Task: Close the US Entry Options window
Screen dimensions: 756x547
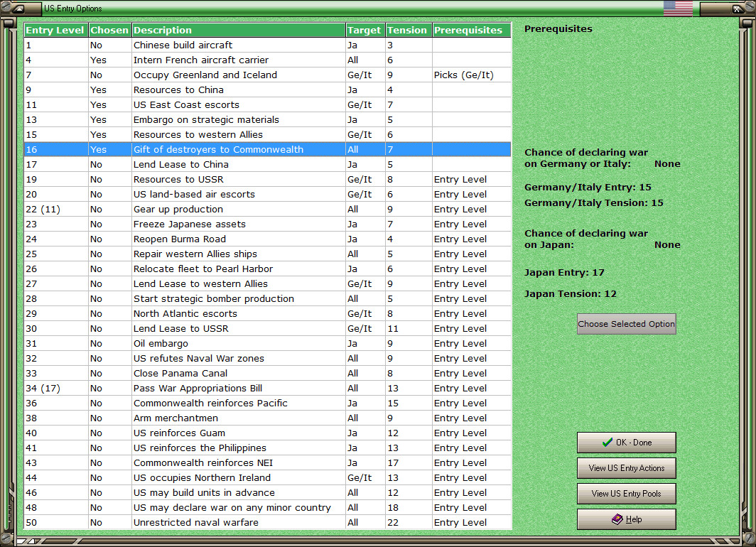Action: tap(738, 9)
